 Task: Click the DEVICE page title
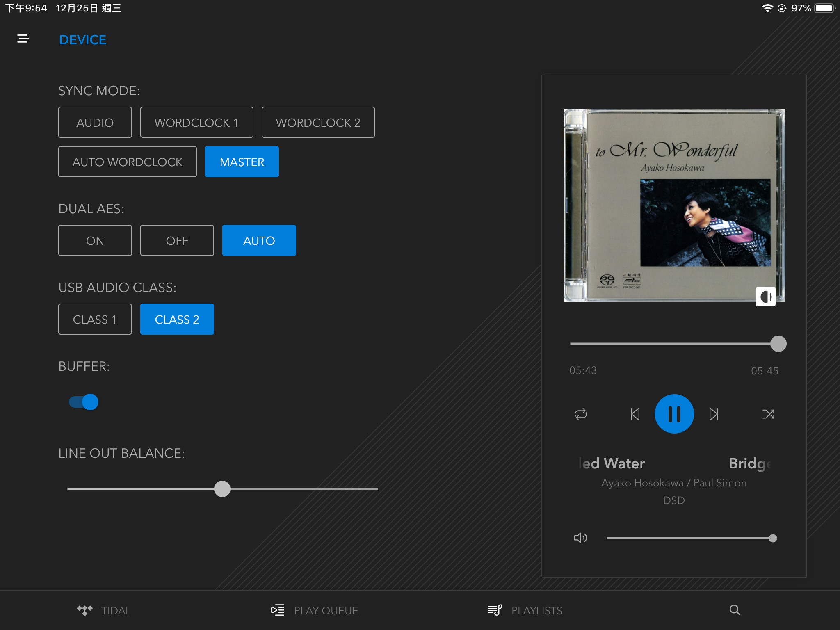[x=83, y=40]
